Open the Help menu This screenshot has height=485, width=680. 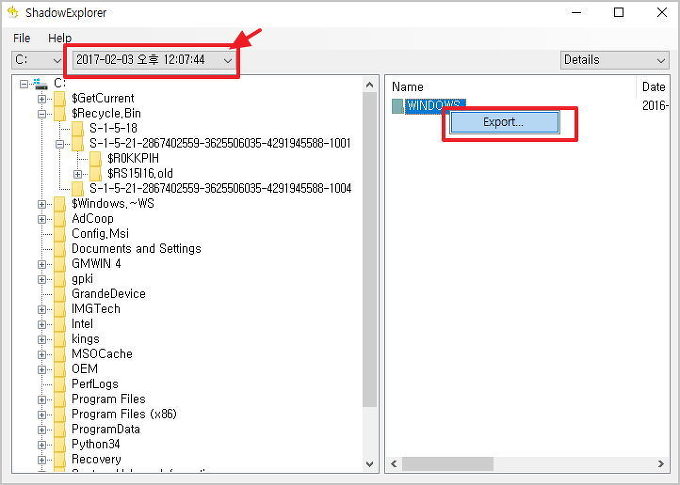point(60,38)
